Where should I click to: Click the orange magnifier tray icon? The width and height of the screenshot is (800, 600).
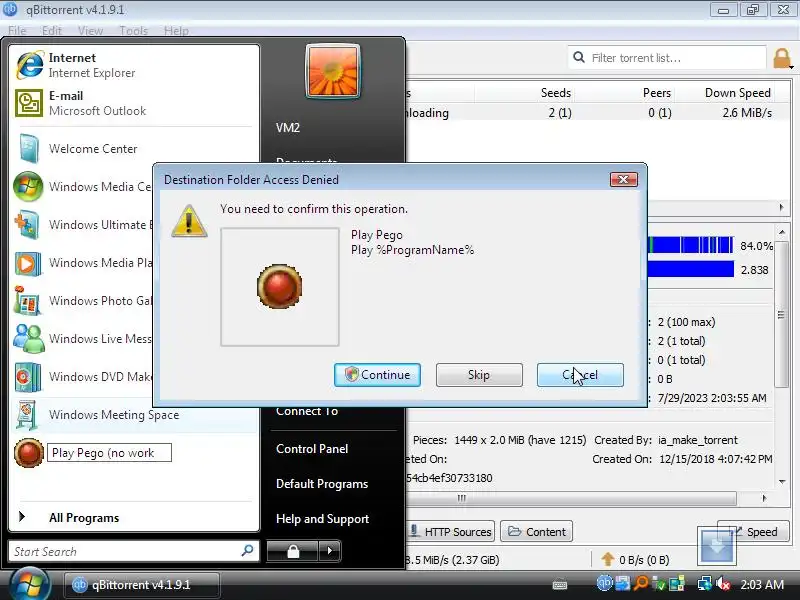coord(641,583)
